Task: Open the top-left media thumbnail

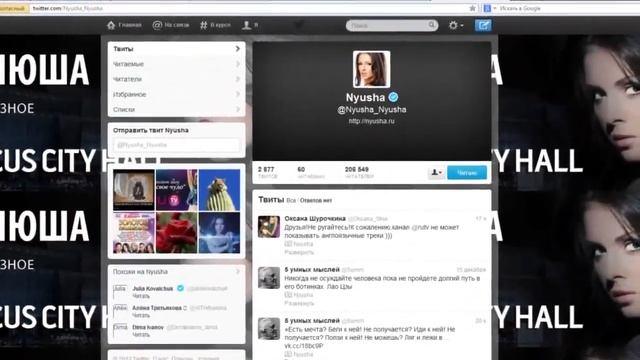Action: click(x=133, y=190)
